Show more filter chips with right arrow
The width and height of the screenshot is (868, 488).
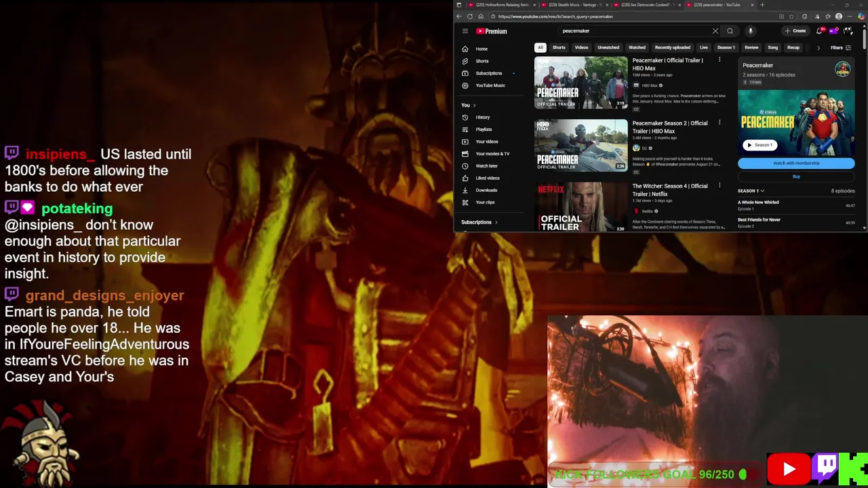(818, 47)
